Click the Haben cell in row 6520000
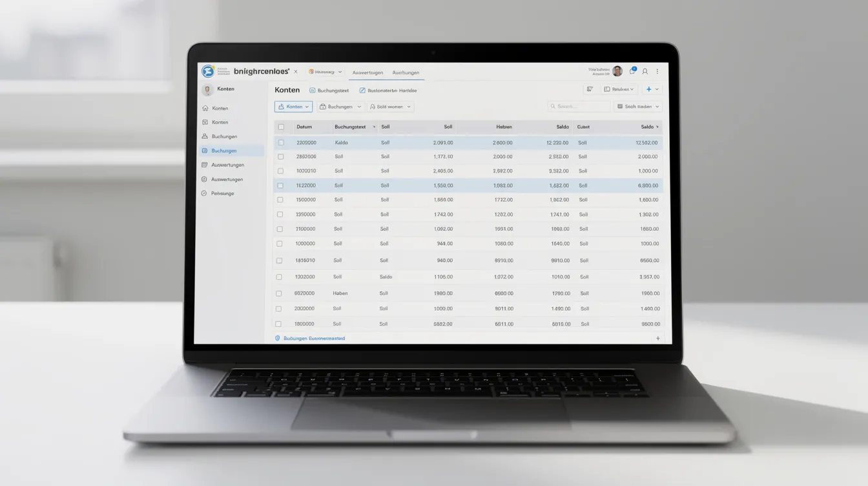Image resolution: width=868 pixels, height=486 pixels. coord(340,293)
